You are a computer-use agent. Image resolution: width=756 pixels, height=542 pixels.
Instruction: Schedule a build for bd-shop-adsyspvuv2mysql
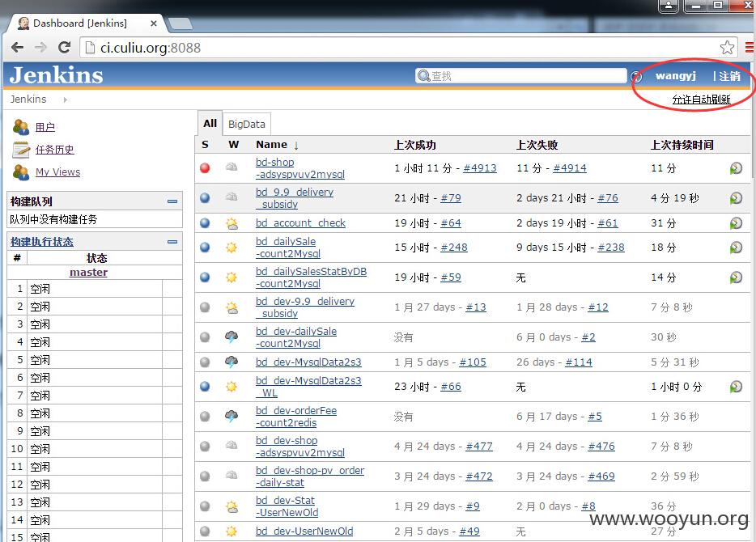coord(736,168)
